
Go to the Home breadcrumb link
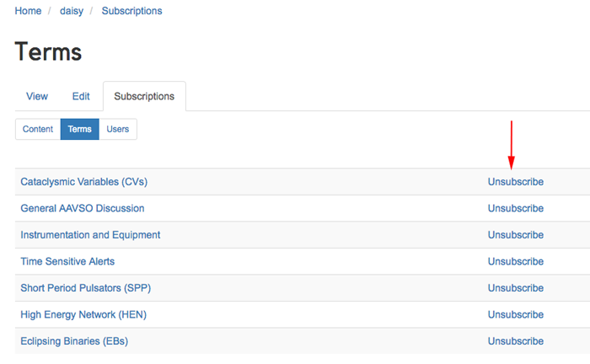tap(28, 11)
